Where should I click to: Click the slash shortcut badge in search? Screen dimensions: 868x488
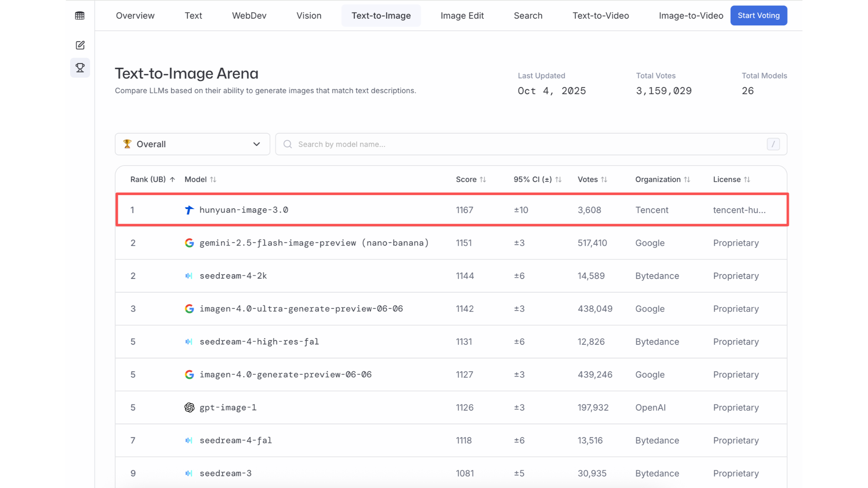(x=773, y=144)
